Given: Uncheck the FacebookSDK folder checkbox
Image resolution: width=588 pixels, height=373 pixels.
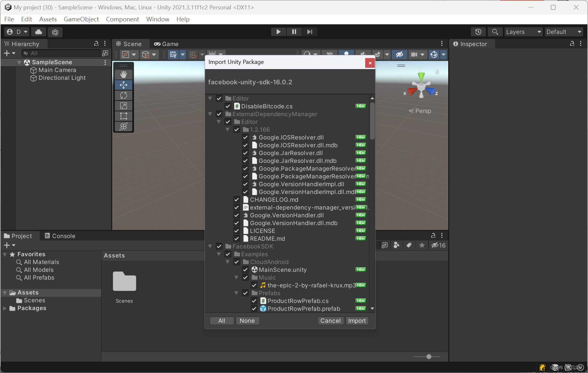Looking at the screenshot, I should [219, 247].
